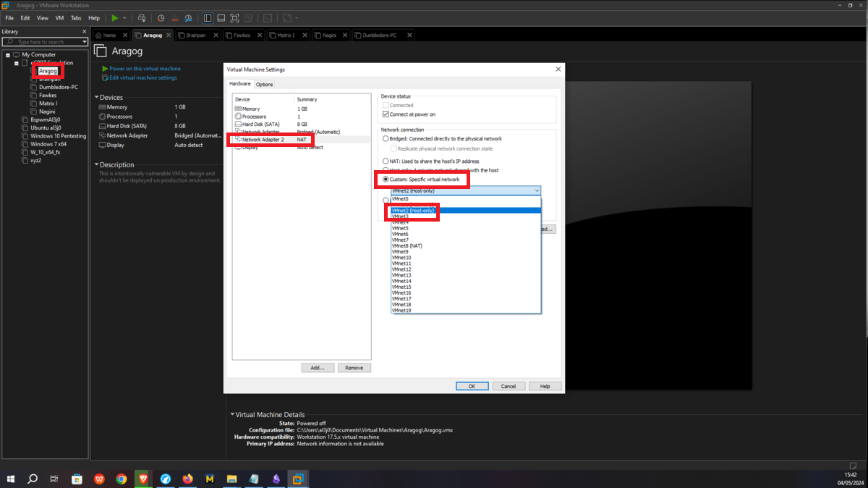Click search field in Library panel
Image resolution: width=868 pixels, height=488 pixels.
click(x=45, y=42)
